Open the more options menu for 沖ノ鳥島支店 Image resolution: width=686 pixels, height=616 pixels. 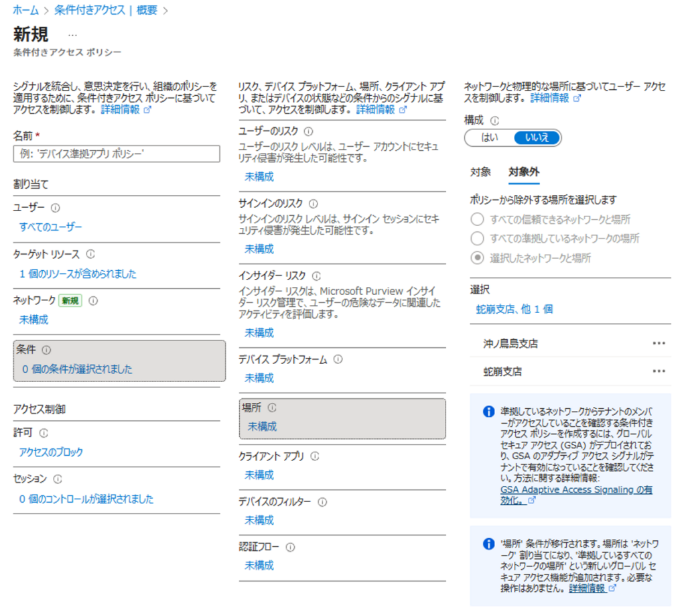coord(659,343)
